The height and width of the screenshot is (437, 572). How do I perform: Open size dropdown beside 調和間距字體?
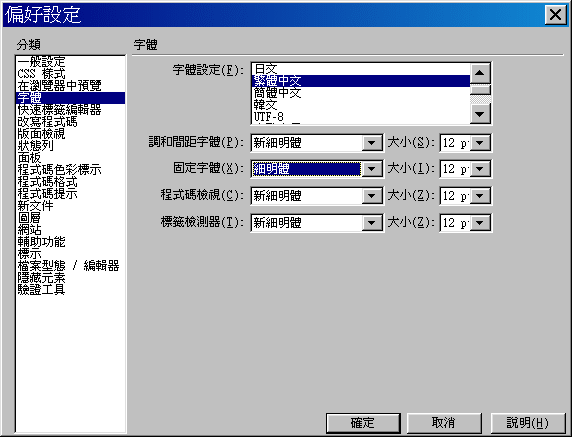480,143
